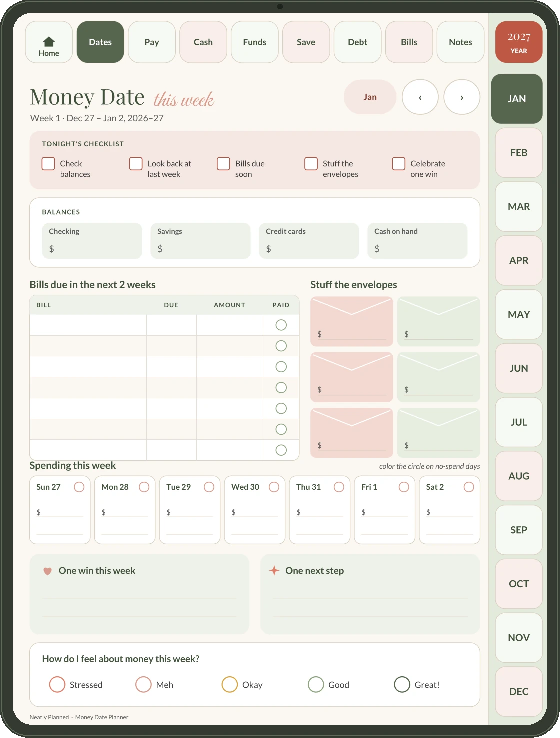Go to the previous week arrow
Image resolution: width=560 pixels, height=738 pixels.
coord(420,97)
